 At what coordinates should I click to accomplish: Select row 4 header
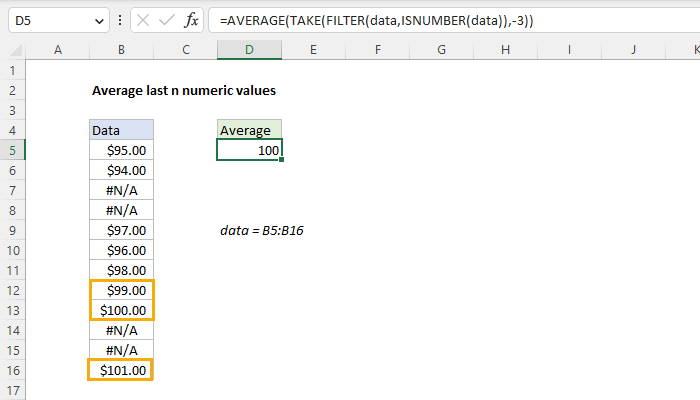12,130
